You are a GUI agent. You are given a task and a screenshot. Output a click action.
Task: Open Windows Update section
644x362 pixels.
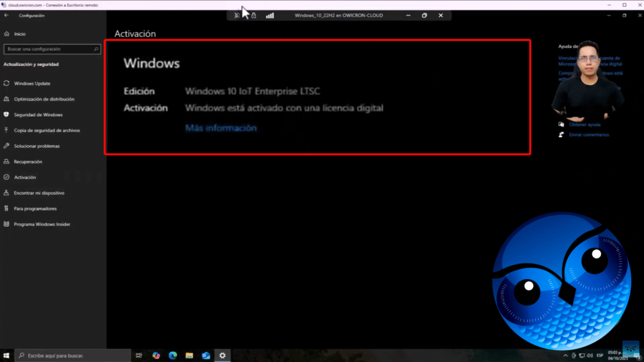(31, 84)
